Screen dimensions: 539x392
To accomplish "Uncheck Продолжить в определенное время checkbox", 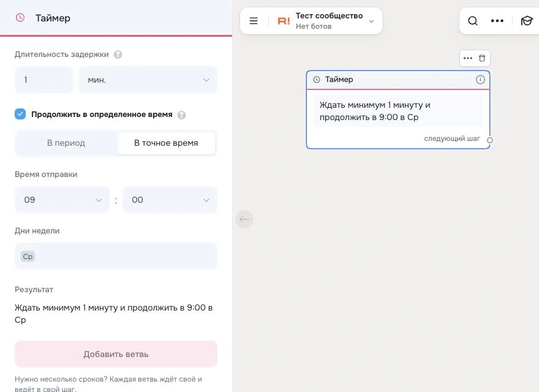I will pos(20,114).
